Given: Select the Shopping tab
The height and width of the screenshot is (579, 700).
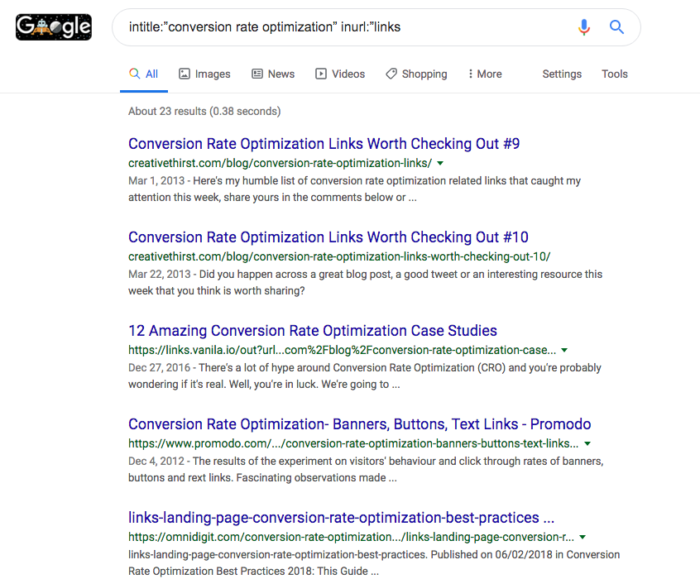Looking at the screenshot, I should [416, 74].
